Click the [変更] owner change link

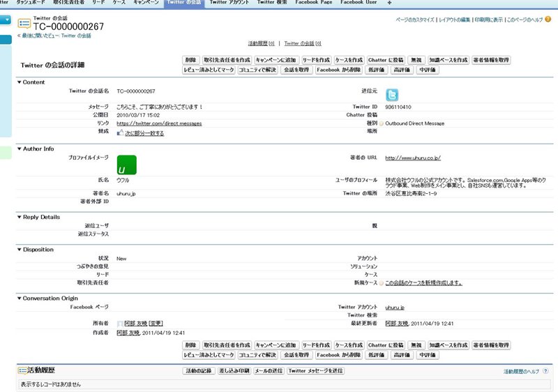[156, 324]
